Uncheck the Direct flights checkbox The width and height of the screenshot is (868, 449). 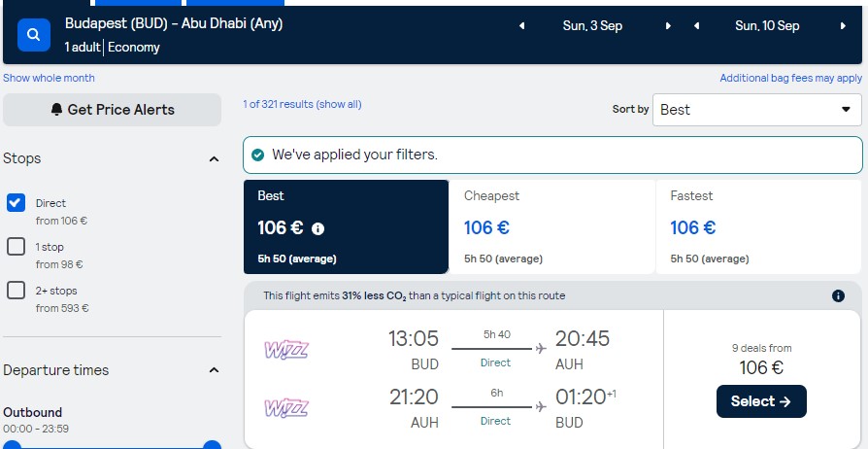tap(17, 203)
